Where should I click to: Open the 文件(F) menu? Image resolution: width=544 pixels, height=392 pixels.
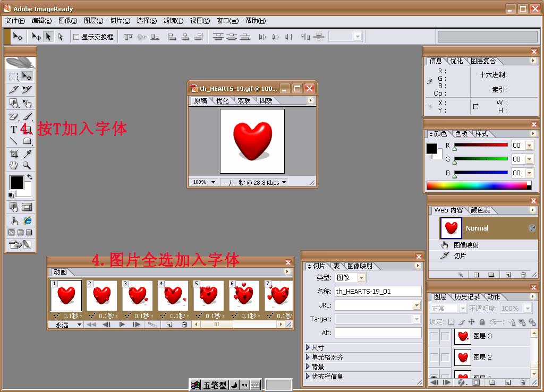(15, 21)
